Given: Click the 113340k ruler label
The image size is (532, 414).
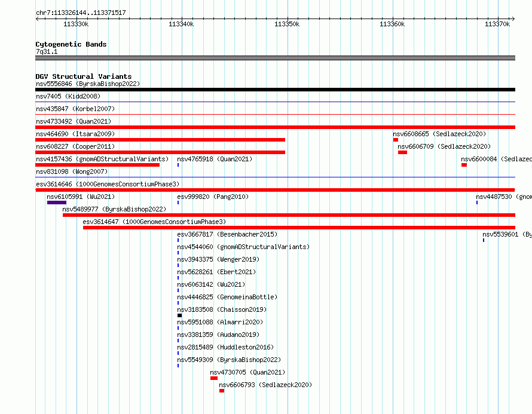Looking at the screenshot, I should (181, 24).
